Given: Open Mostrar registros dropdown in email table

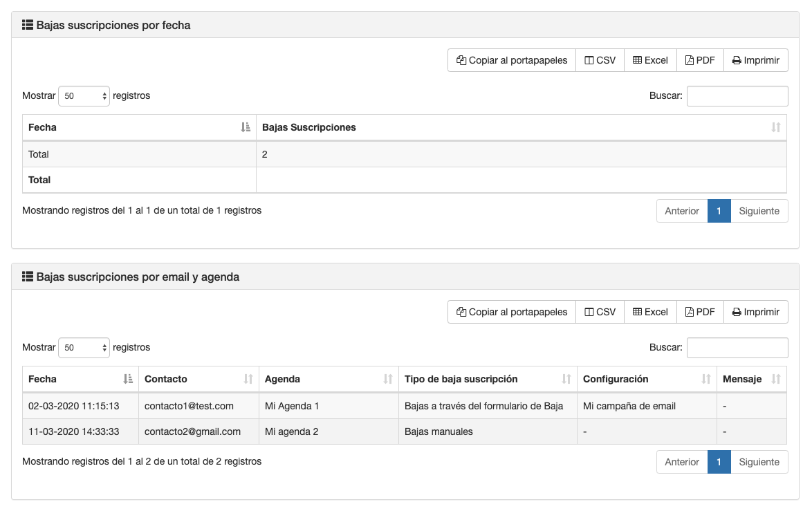Looking at the screenshot, I should pyautogui.click(x=84, y=348).
